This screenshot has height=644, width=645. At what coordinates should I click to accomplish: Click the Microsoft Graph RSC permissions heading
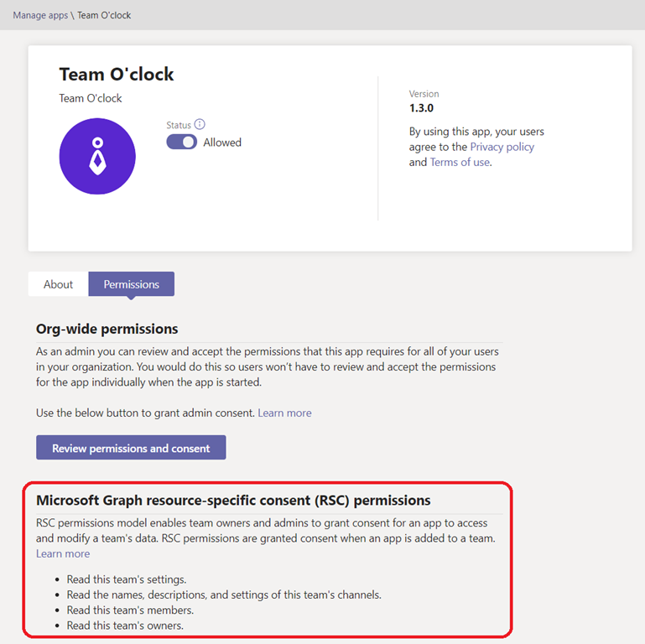(233, 501)
